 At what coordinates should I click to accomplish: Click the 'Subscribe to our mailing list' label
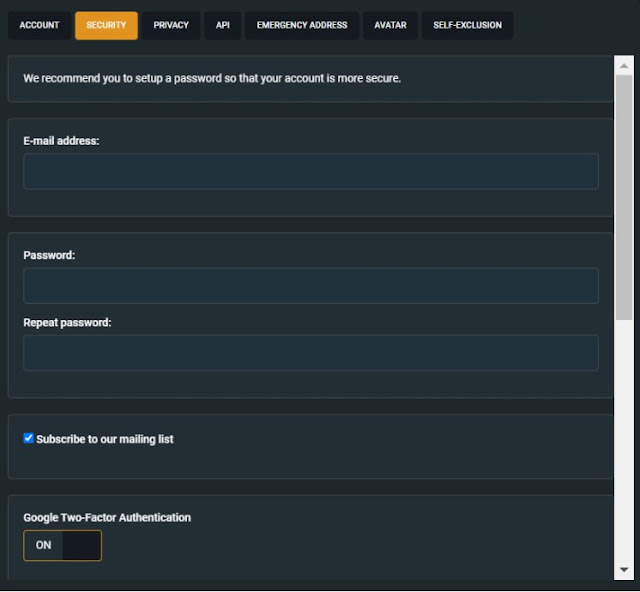click(x=104, y=439)
